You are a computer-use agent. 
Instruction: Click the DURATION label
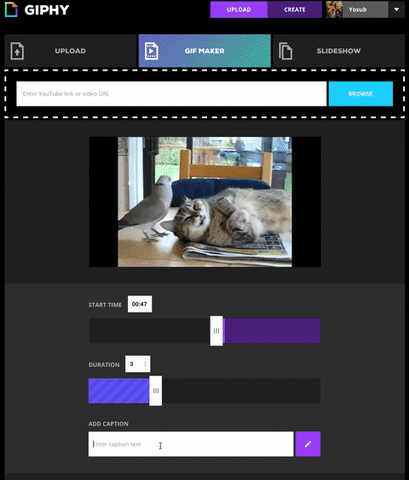pyautogui.click(x=104, y=365)
